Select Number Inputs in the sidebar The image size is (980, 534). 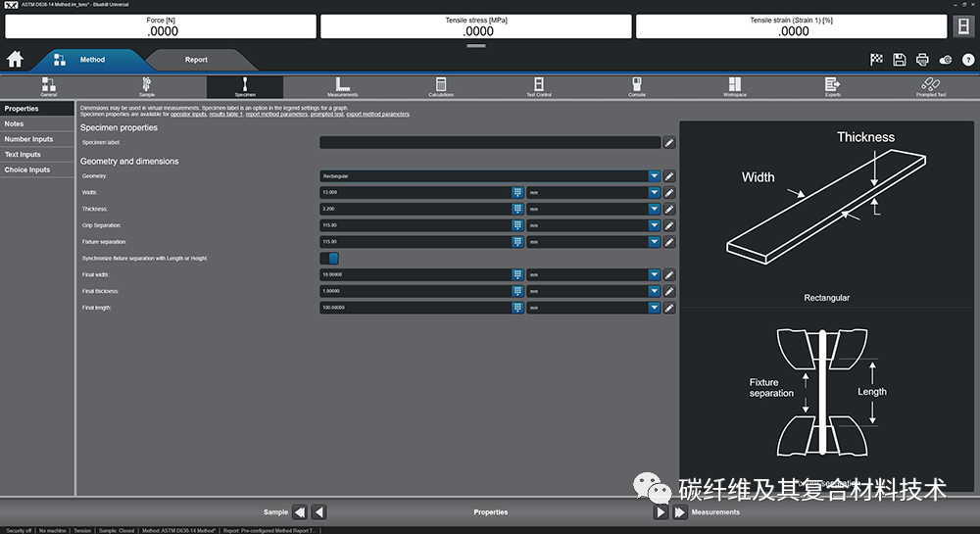point(37,139)
